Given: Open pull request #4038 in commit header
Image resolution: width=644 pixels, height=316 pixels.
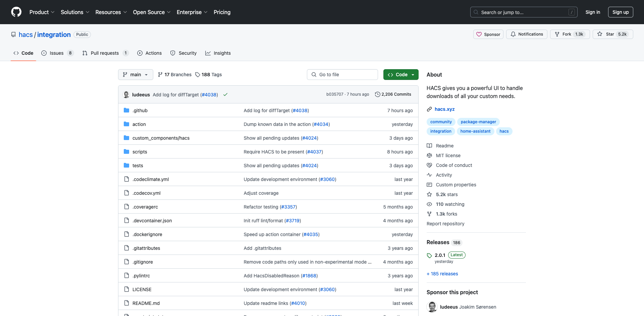Looking at the screenshot, I should coord(209,95).
